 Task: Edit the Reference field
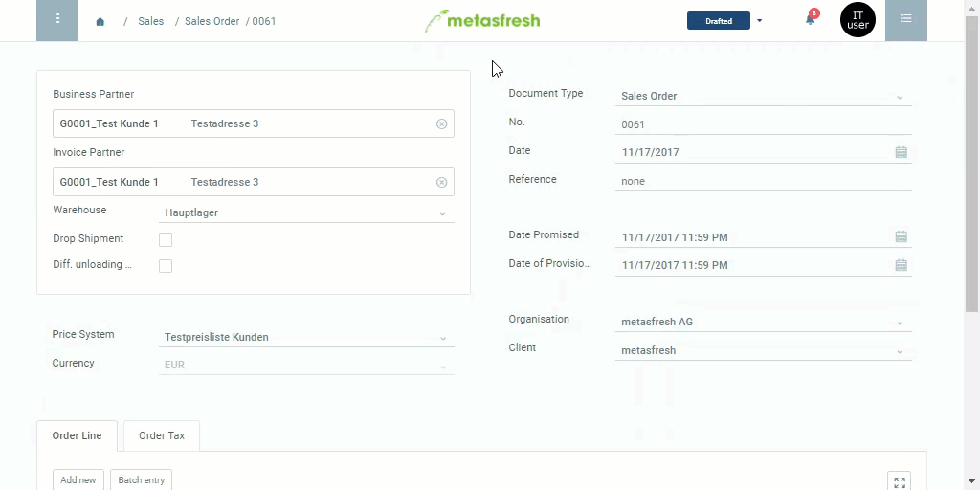763,181
